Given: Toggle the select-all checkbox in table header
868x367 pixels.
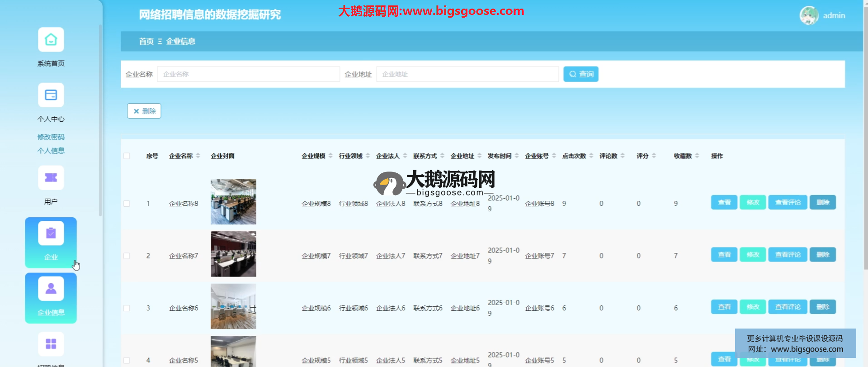Looking at the screenshot, I should [x=127, y=156].
